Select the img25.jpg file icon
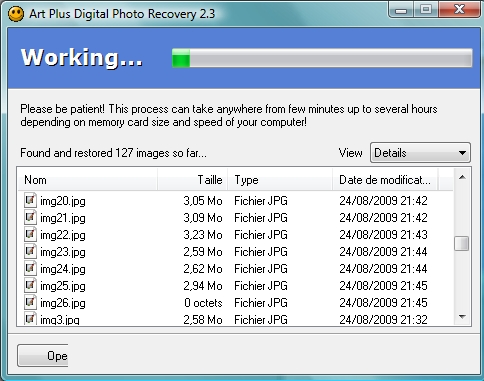This screenshot has height=381, width=484. pos(30,285)
